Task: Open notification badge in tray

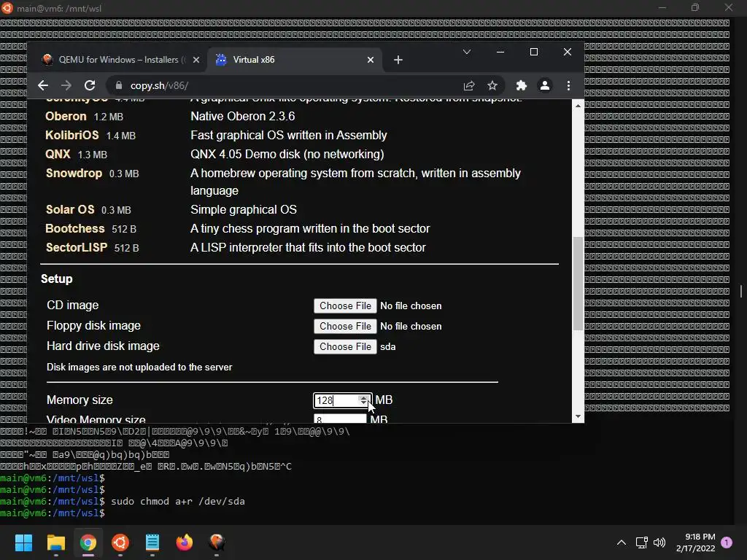Action: tap(727, 542)
